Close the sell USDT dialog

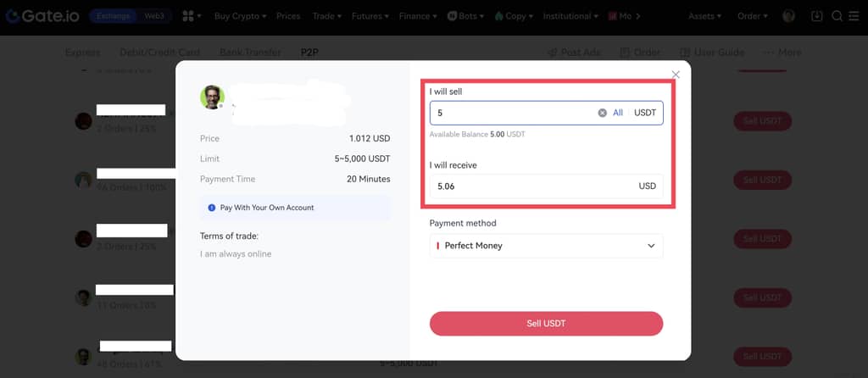[676, 75]
